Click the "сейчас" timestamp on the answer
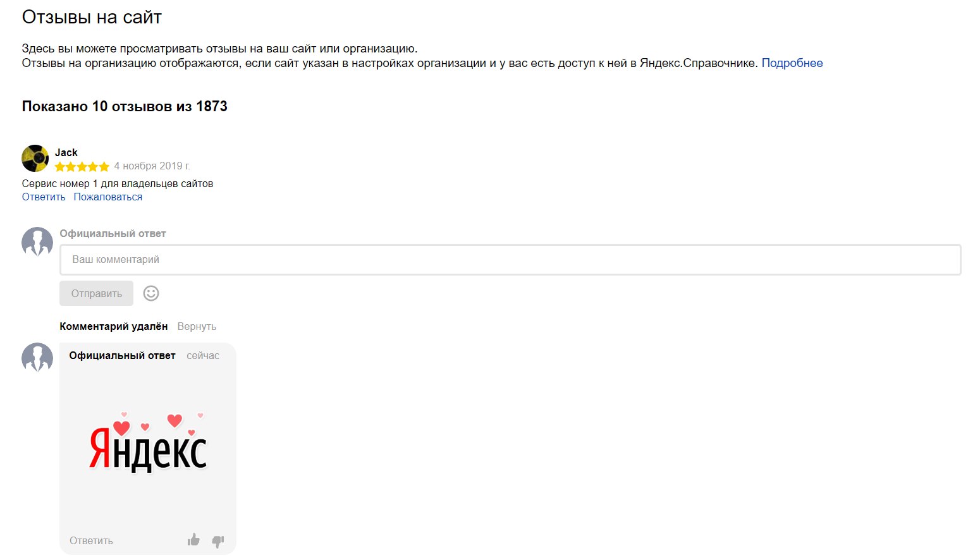 click(x=203, y=356)
